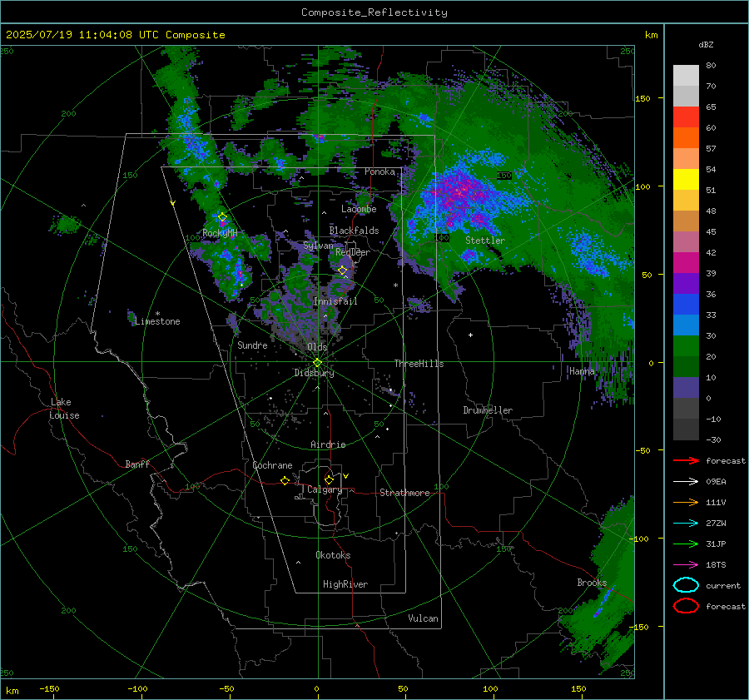Click the Limestone label
749x700 pixels.
pos(157,321)
